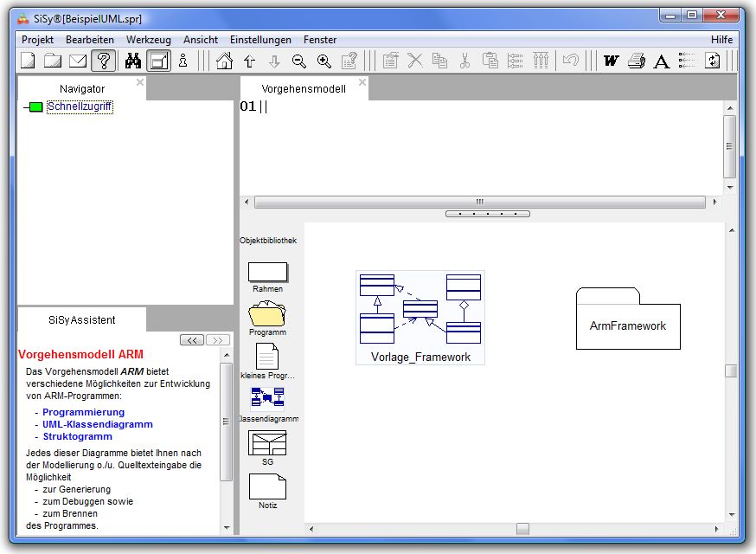This screenshot has height=554, width=756.
Task: Pick Programm folder from the Objektbibliothek
Action: pos(267,318)
